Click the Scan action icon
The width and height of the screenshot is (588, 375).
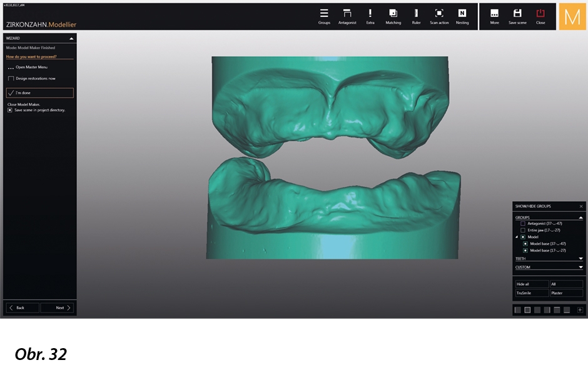click(x=439, y=14)
